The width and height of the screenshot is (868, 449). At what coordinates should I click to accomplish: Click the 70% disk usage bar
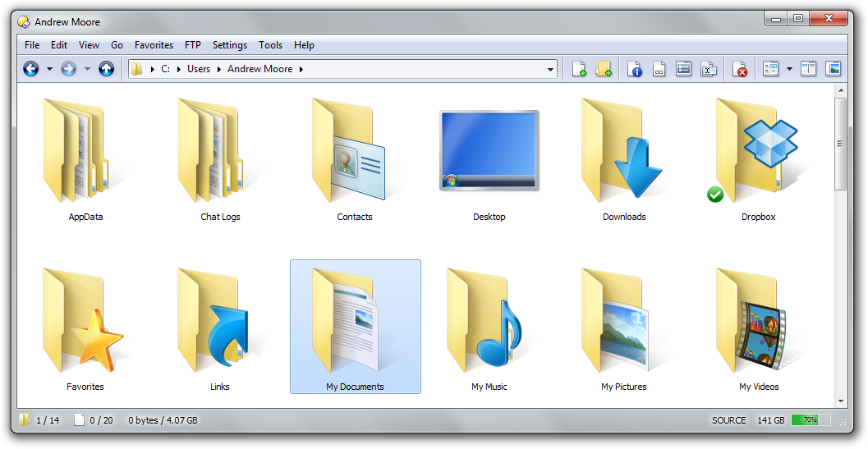(x=811, y=420)
